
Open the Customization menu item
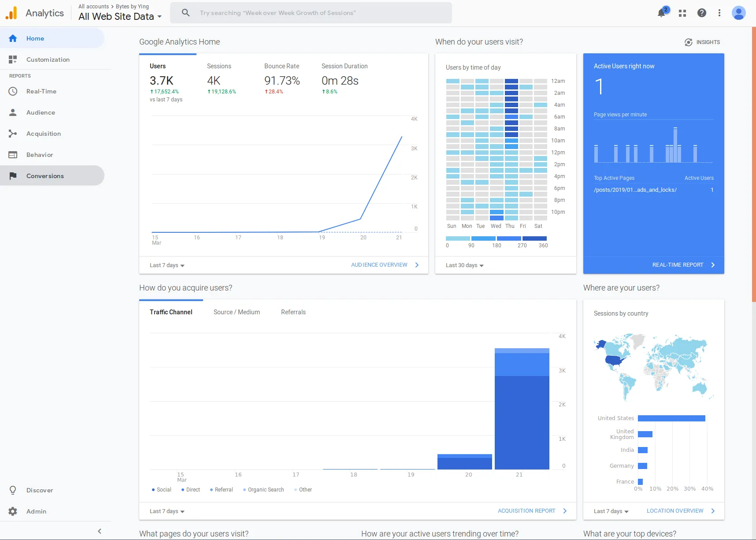point(52,60)
